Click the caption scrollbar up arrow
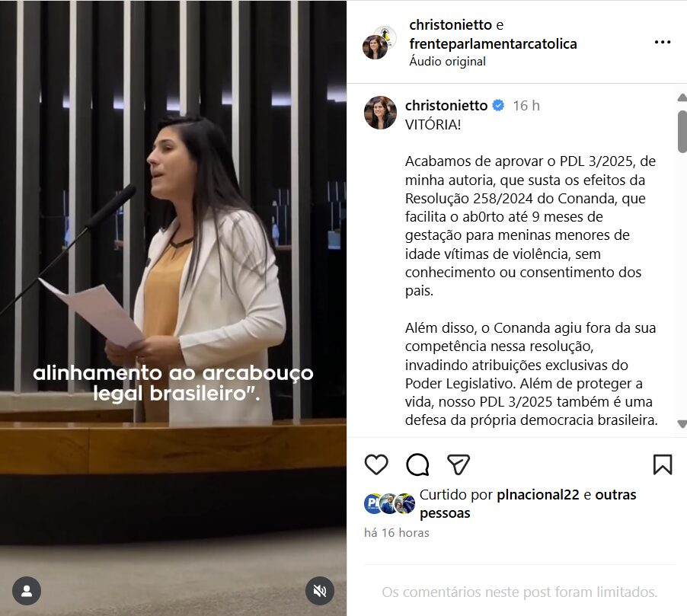 point(682,97)
